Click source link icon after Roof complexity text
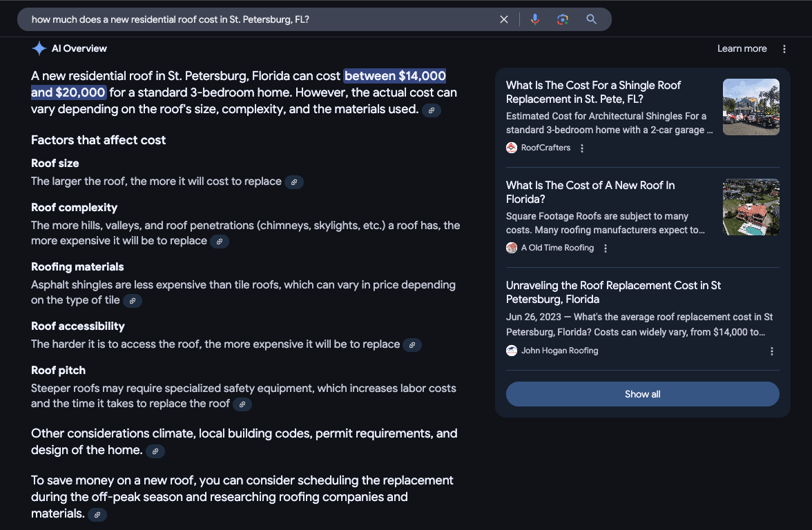Viewport: 812px width, 530px height. tap(220, 242)
